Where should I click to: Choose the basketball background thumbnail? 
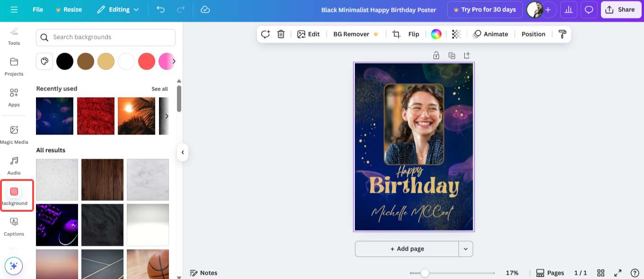click(148, 263)
